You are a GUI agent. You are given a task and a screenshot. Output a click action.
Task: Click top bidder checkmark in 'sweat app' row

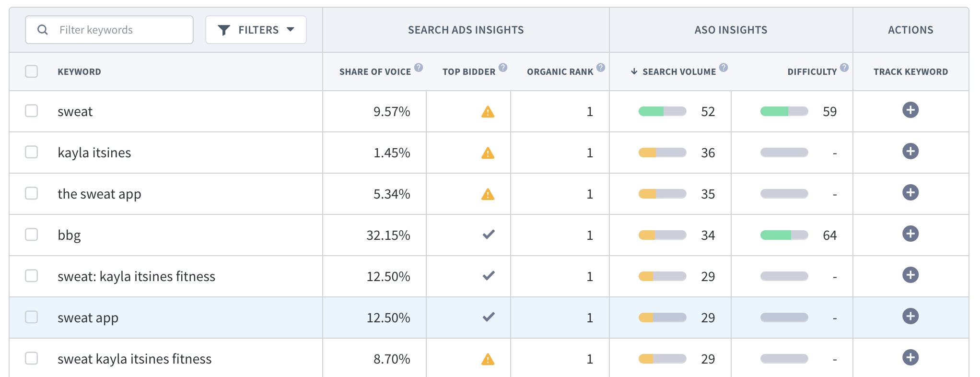(489, 317)
